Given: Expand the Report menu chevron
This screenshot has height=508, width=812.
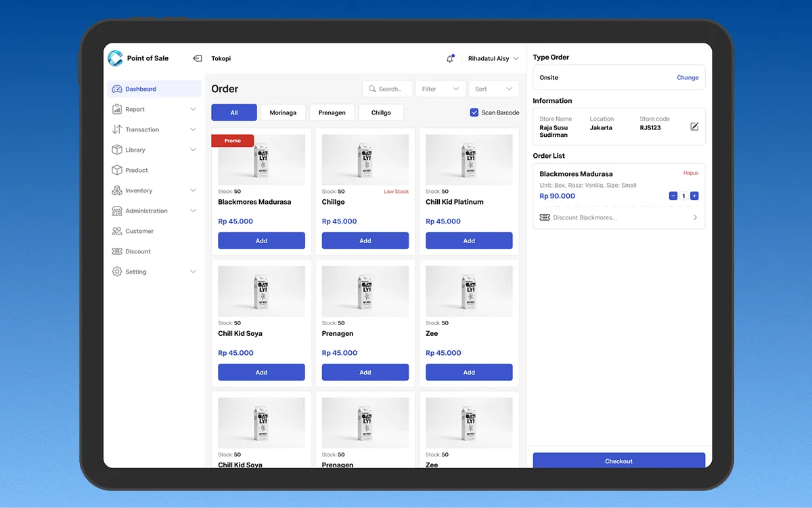Looking at the screenshot, I should pos(193,109).
